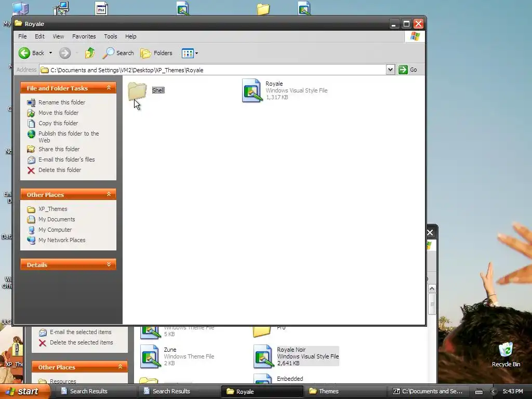Go to My Network Places

[62, 240]
